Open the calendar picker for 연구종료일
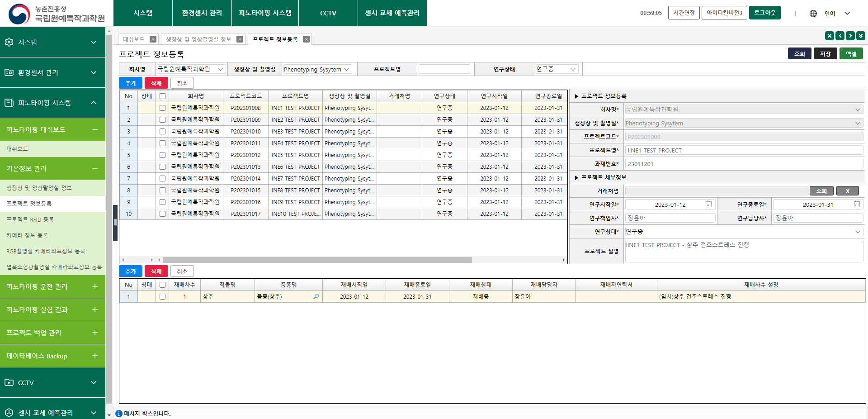Image resolution: width=868 pixels, height=419 pixels. 856,204
